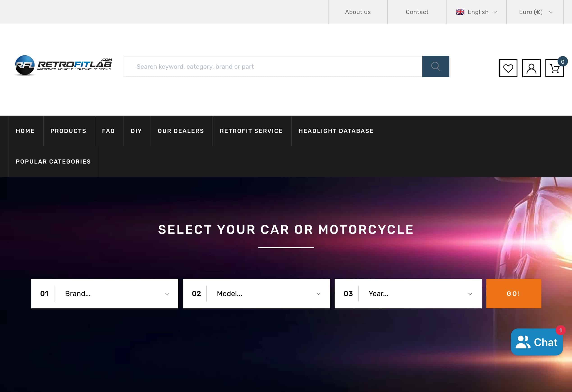This screenshot has width=572, height=392.
Task: Go to Headlight Database
Action: click(336, 131)
